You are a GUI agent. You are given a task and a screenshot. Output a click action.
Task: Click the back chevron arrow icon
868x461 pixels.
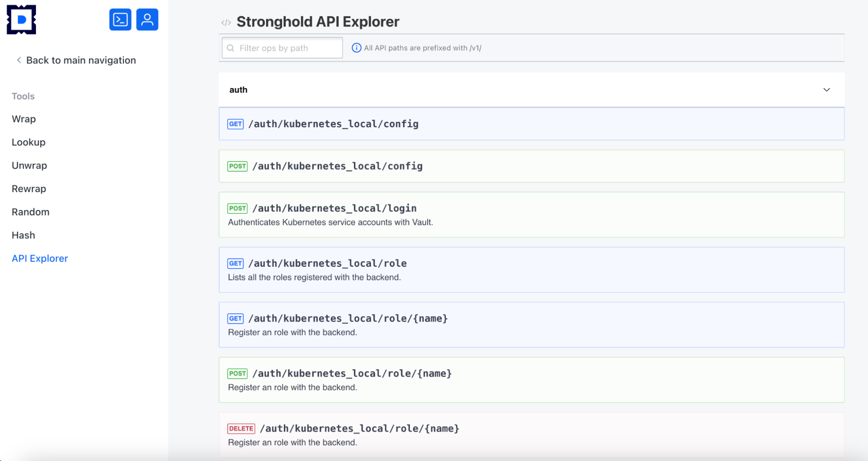(19, 60)
